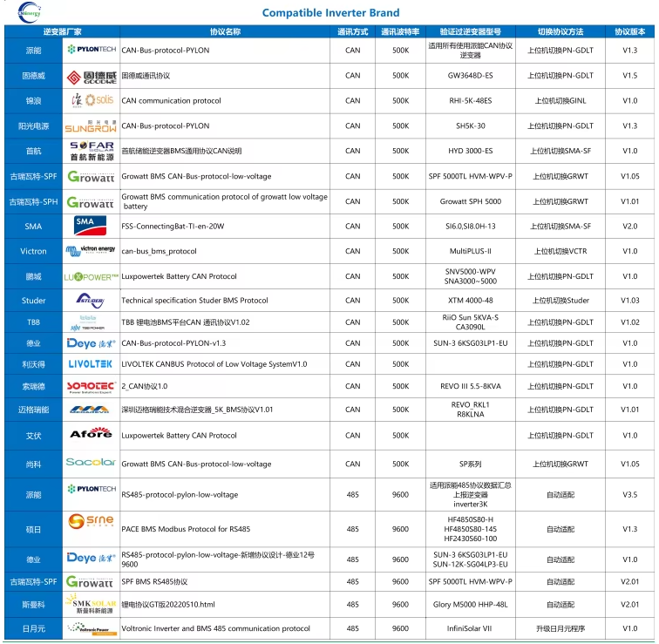Click the Victron Energy logo

pos(91,251)
